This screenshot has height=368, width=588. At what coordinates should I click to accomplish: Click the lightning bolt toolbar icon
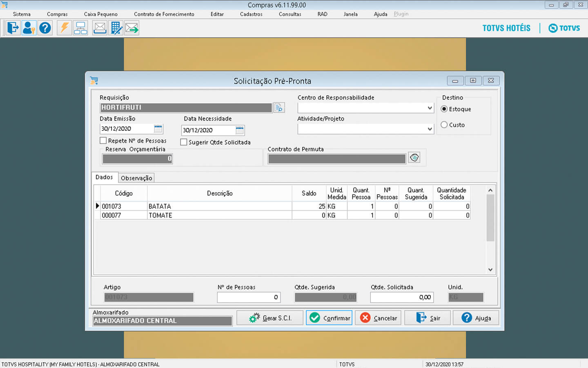coord(64,28)
